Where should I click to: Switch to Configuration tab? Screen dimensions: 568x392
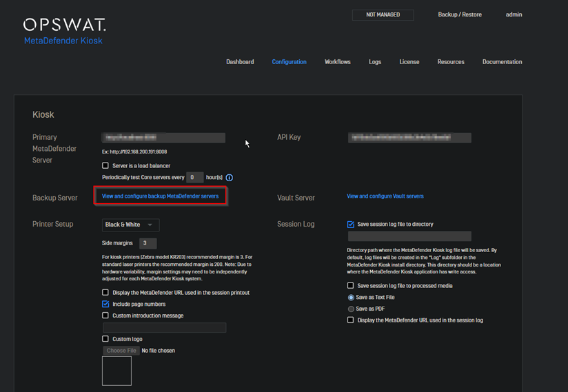(289, 62)
